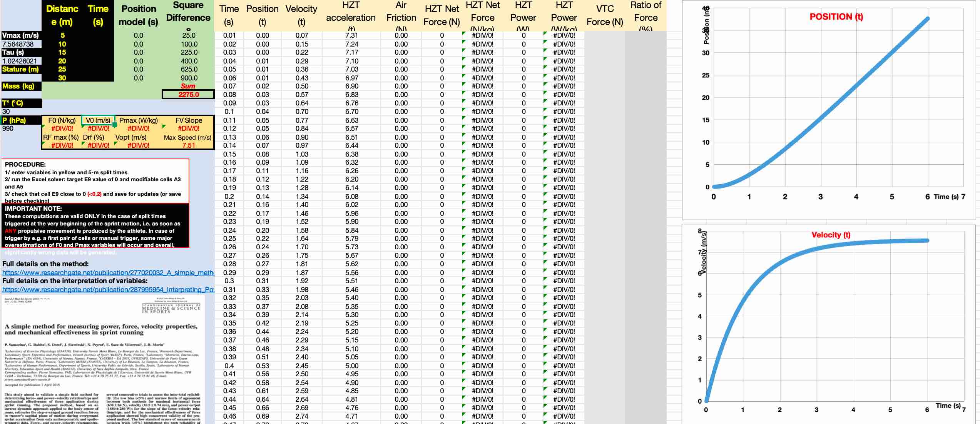Image resolution: width=980 pixels, height=424 pixels.
Task: Click the POSITION (t) chart title
Action: pos(836,17)
